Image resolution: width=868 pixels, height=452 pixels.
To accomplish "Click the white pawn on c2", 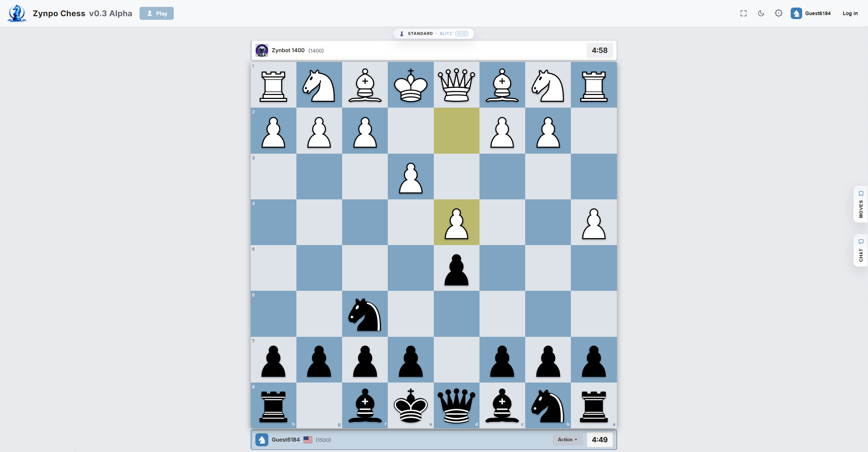I will [502, 131].
